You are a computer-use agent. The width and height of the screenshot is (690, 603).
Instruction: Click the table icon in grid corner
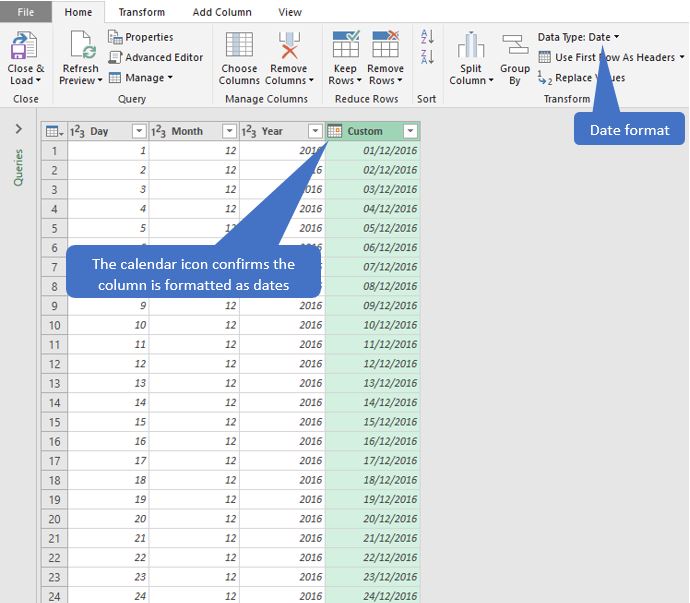click(x=54, y=131)
